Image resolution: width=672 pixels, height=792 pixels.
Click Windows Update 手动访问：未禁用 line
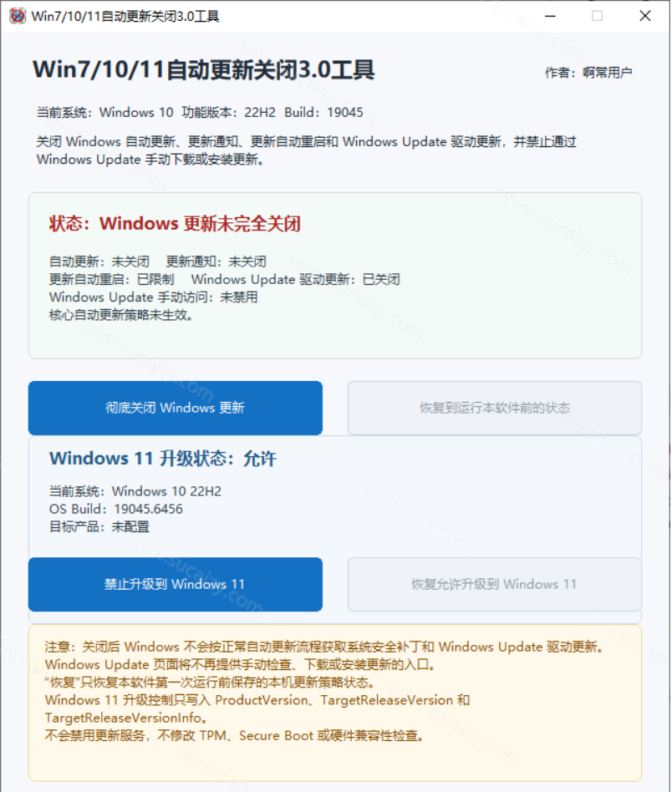(154, 297)
